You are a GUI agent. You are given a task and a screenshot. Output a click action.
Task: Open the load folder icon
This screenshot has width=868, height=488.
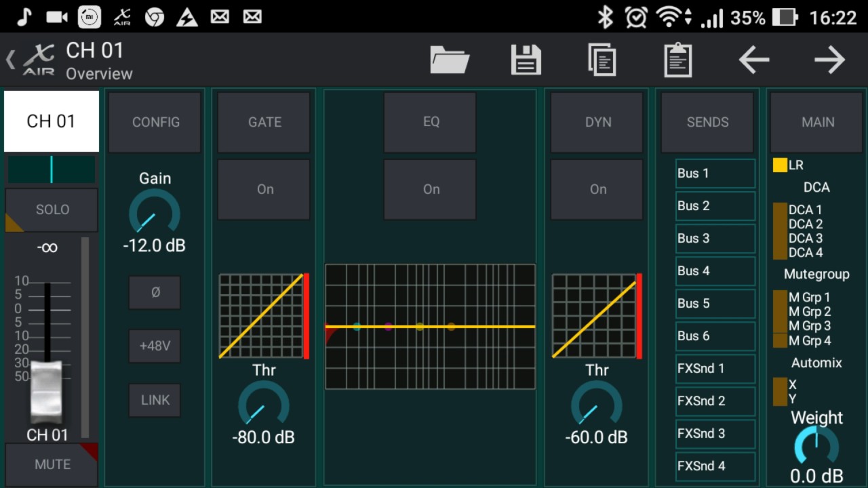(450, 60)
